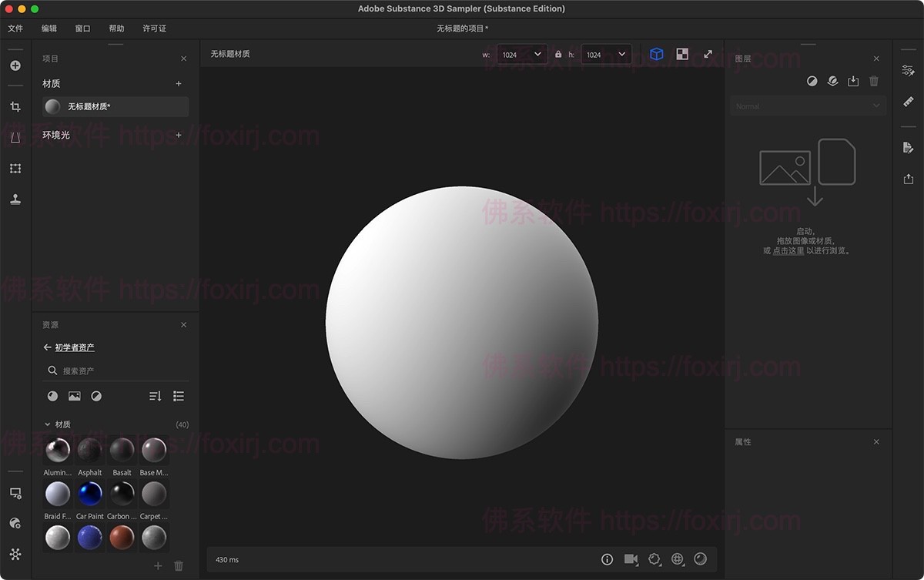Toggle the 2D checker view mode
This screenshot has width=924, height=580.
tap(681, 54)
